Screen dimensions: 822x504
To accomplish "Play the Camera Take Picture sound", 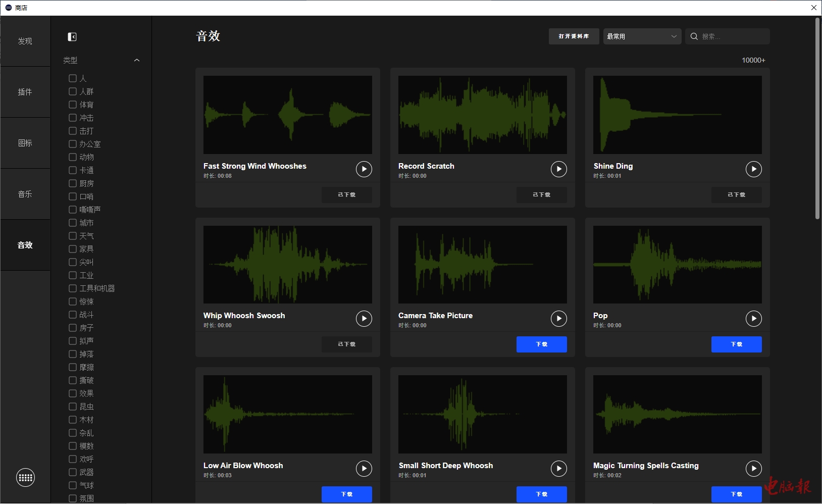I will point(558,319).
